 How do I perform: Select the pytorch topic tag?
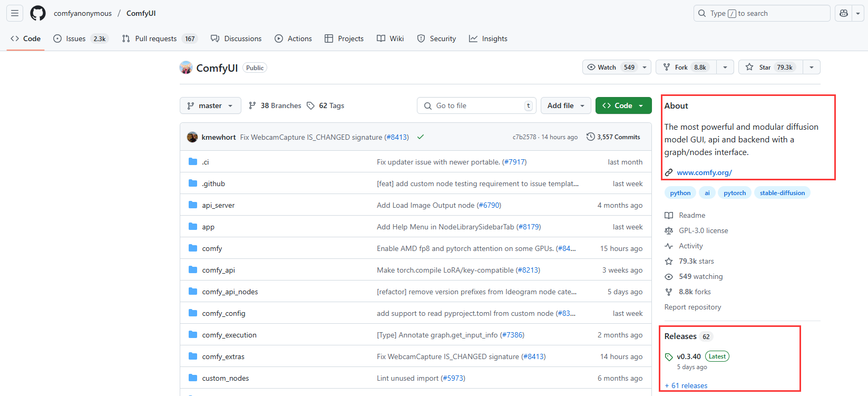point(735,193)
